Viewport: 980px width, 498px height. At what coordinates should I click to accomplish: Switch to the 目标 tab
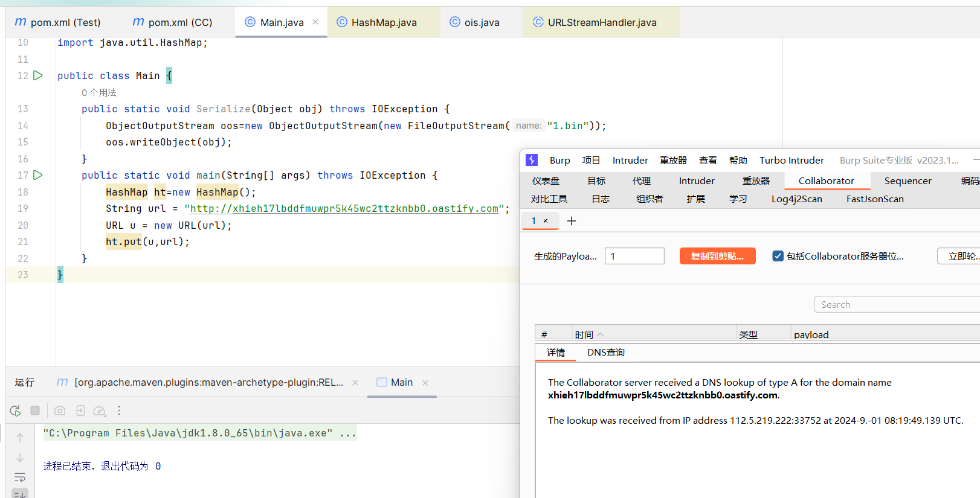pos(596,181)
